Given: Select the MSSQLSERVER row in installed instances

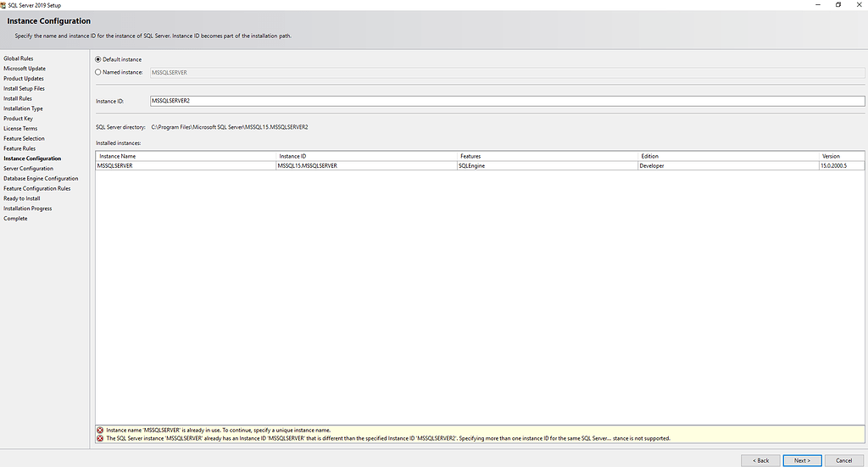Looking at the screenshot, I should [x=115, y=166].
